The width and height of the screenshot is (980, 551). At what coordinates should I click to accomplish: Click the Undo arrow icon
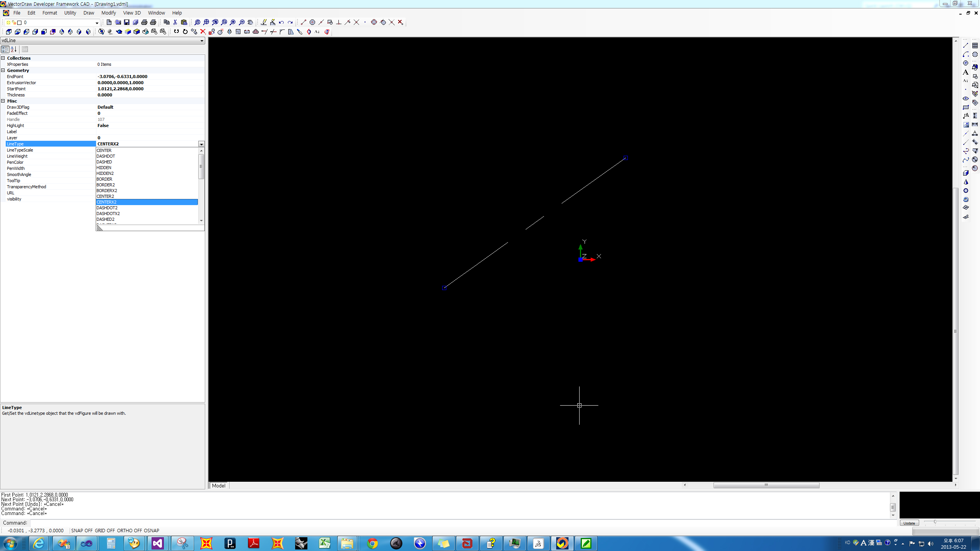coord(281,22)
